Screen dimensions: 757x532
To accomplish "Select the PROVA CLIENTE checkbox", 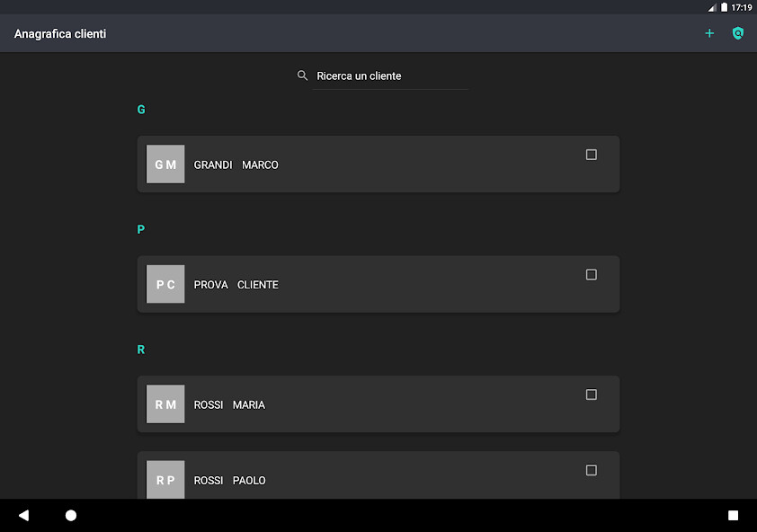I will point(591,274).
